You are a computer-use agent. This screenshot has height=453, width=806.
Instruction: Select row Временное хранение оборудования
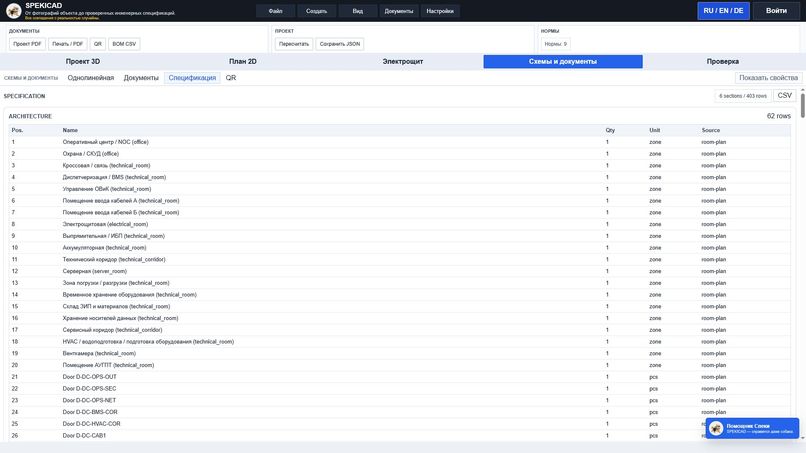tap(399, 295)
